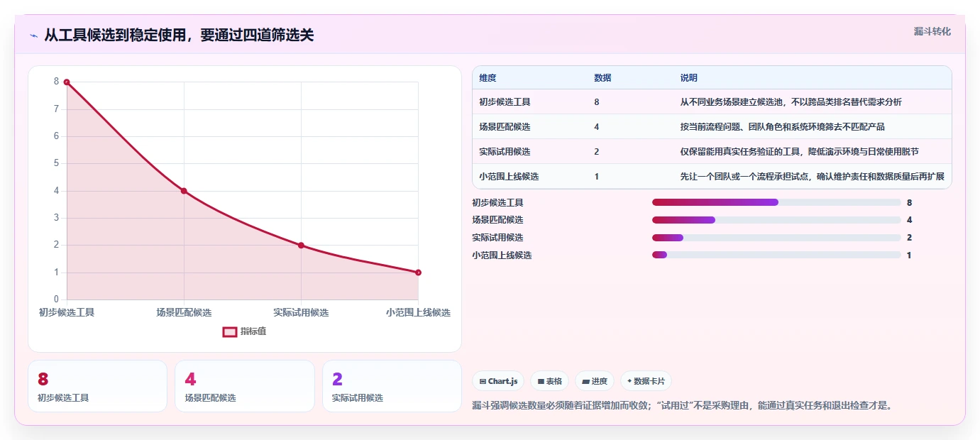Click the 维度 column header
The image size is (980, 440).
(488, 77)
